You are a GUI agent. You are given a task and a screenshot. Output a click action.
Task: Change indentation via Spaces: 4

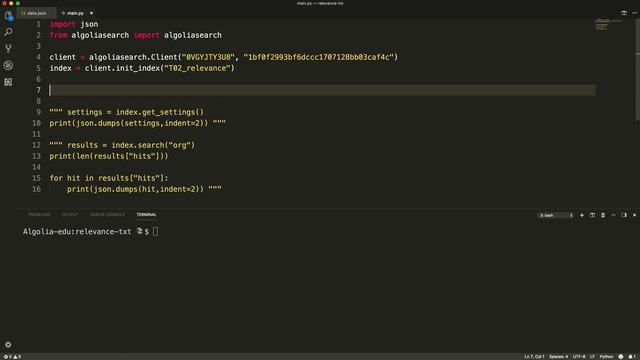pos(558,357)
